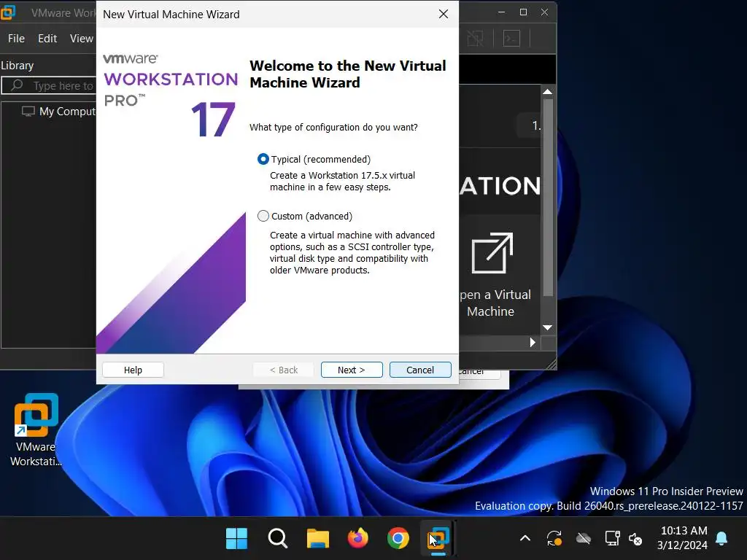747x560 pixels.
Task: Click the horizontal scrollbar right arrow
Action: click(533, 343)
